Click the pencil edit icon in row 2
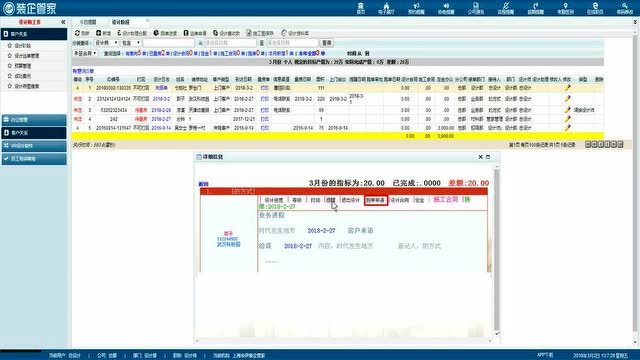The width and height of the screenshot is (640, 360). [567, 98]
